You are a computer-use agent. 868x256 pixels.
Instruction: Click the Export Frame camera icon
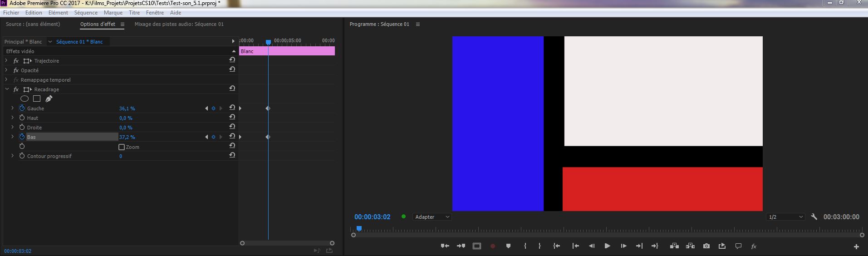coord(706,246)
